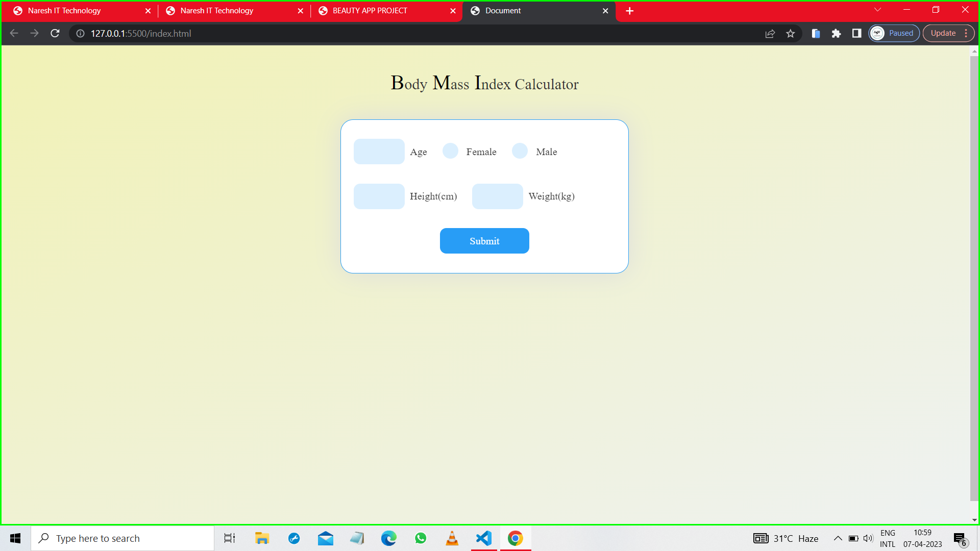Open the Extensions puzzle icon
Viewport: 980px width, 551px height.
tap(836, 34)
